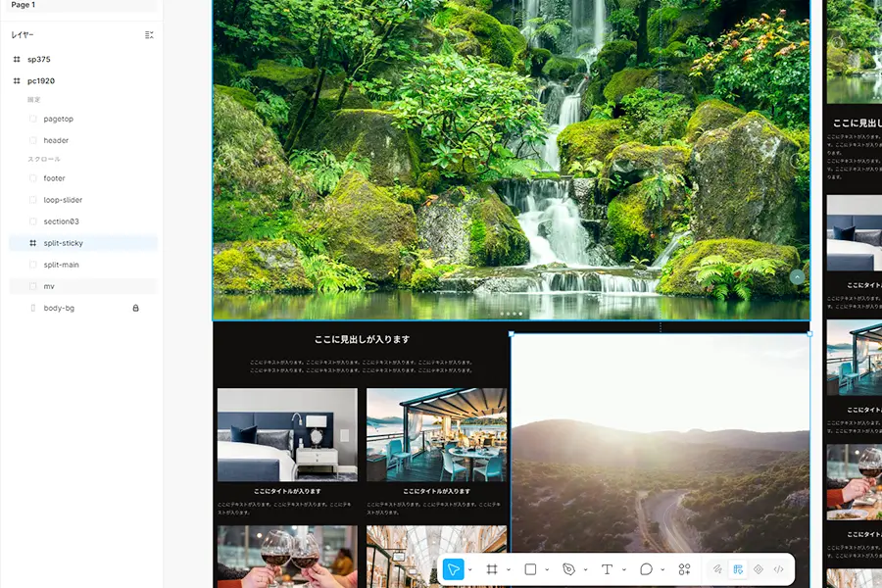Unlock the body-bg layer lock icon
The width and height of the screenshot is (882, 588).
point(135,308)
